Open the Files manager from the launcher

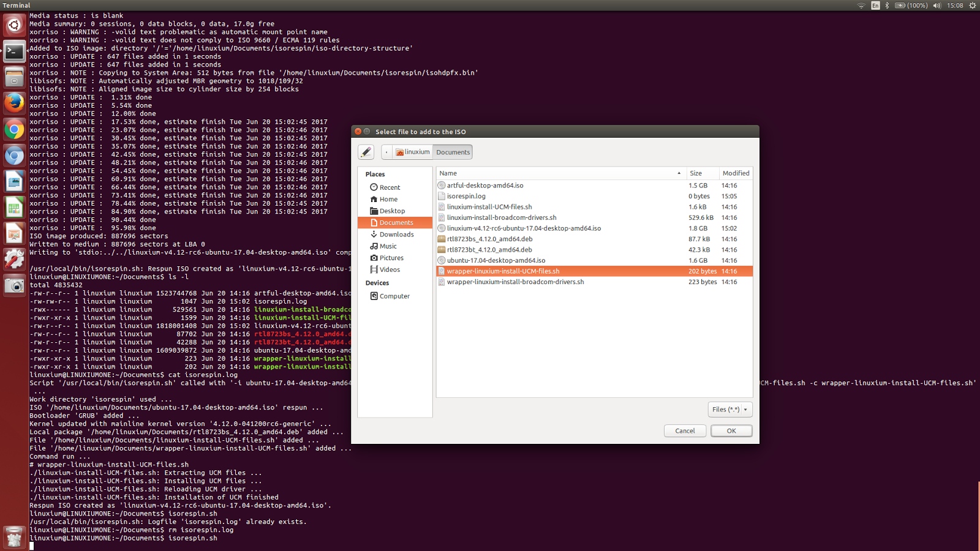(x=14, y=77)
